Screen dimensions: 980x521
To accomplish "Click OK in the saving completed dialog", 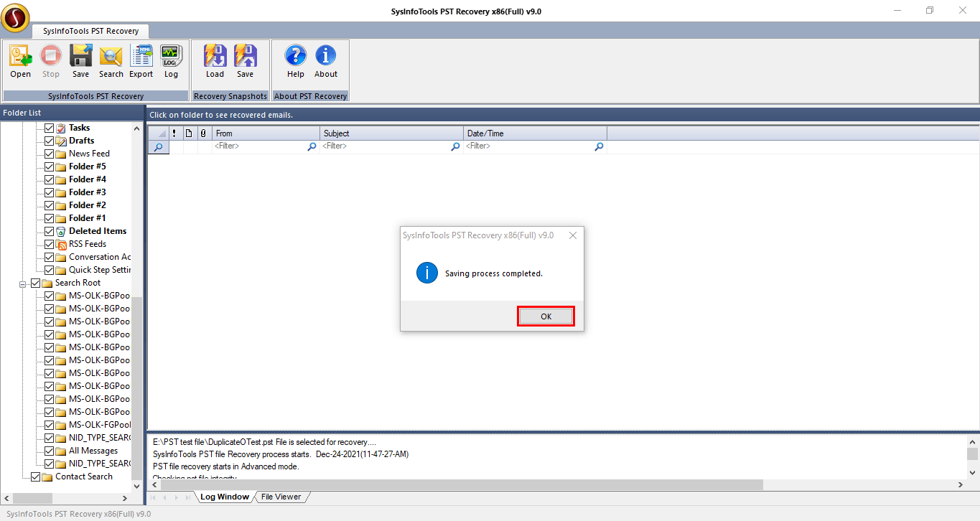I will 546,316.
